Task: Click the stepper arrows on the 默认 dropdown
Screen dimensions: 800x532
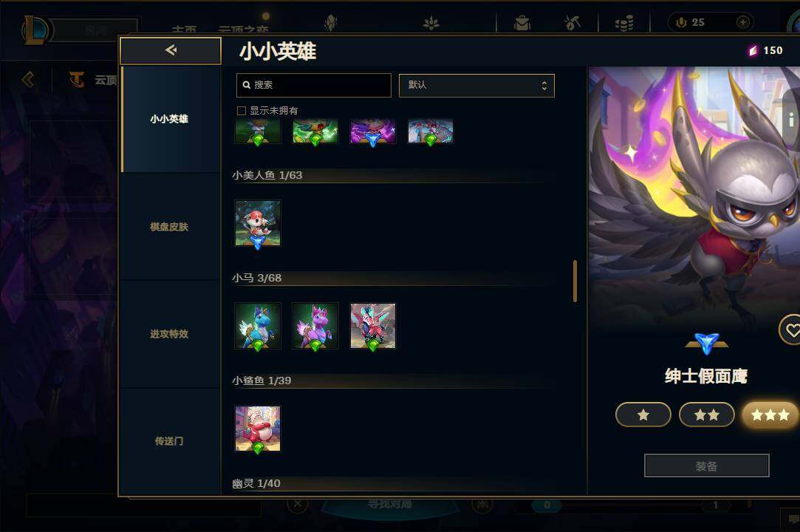Action: [544, 86]
